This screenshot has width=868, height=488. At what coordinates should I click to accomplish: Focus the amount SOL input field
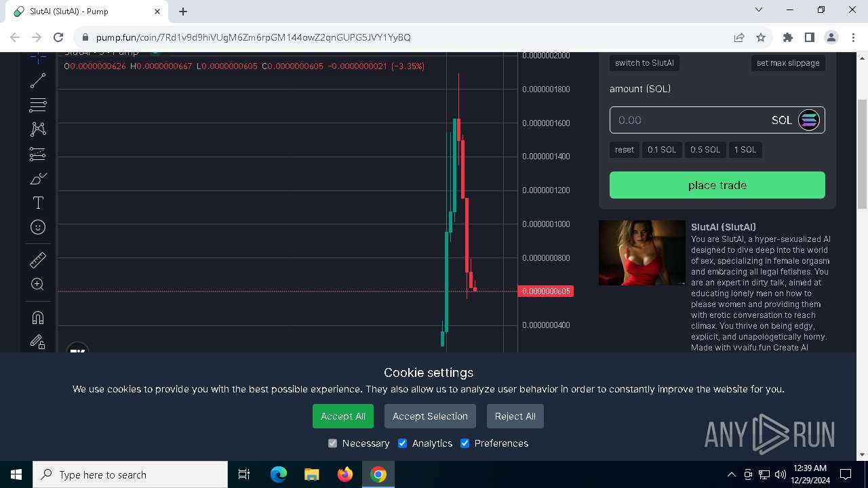tap(717, 120)
